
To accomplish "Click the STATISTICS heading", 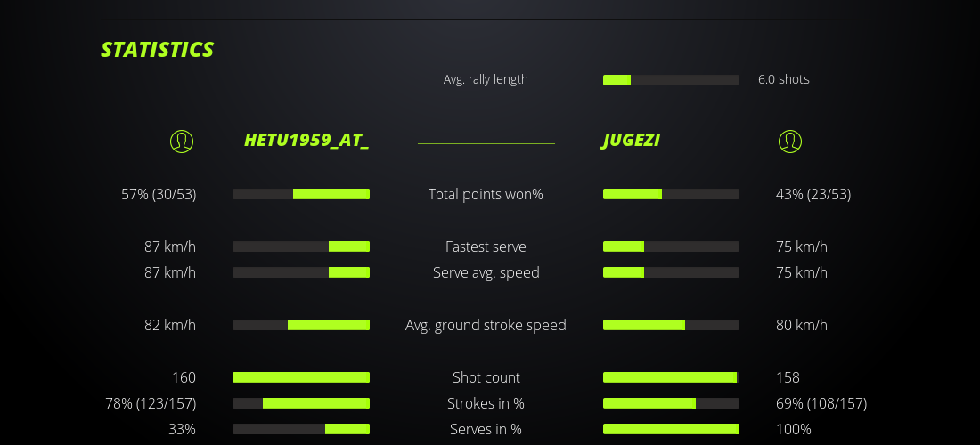I will (158, 50).
